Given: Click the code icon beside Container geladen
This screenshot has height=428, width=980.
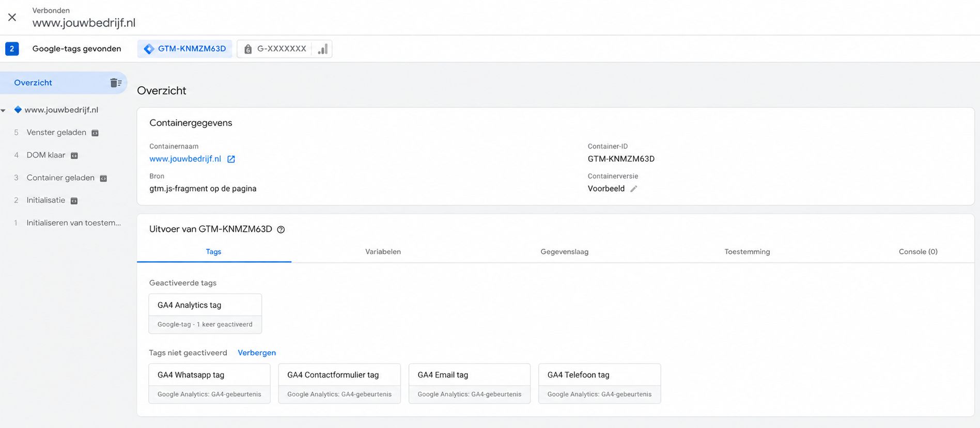Looking at the screenshot, I should [103, 179].
